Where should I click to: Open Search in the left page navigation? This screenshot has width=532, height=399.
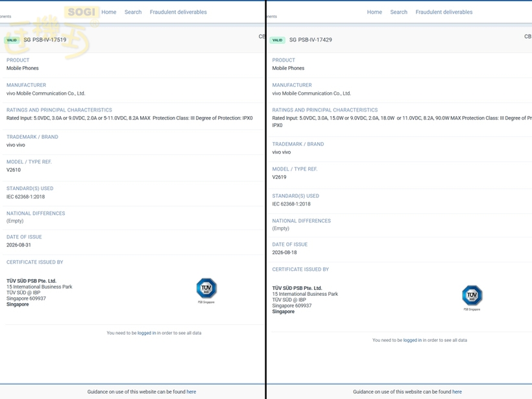[133, 12]
